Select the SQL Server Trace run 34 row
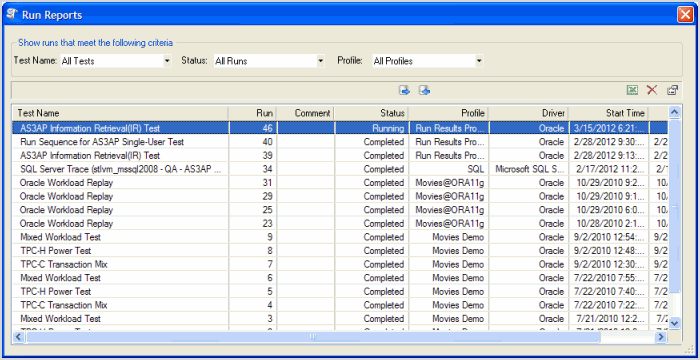This screenshot has height=360, width=700. click(x=340, y=169)
